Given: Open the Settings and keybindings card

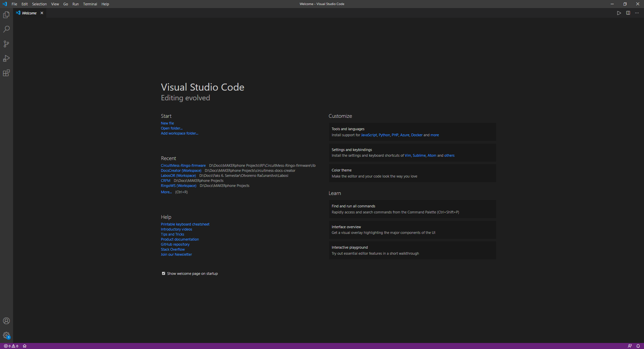Looking at the screenshot, I should (412, 153).
